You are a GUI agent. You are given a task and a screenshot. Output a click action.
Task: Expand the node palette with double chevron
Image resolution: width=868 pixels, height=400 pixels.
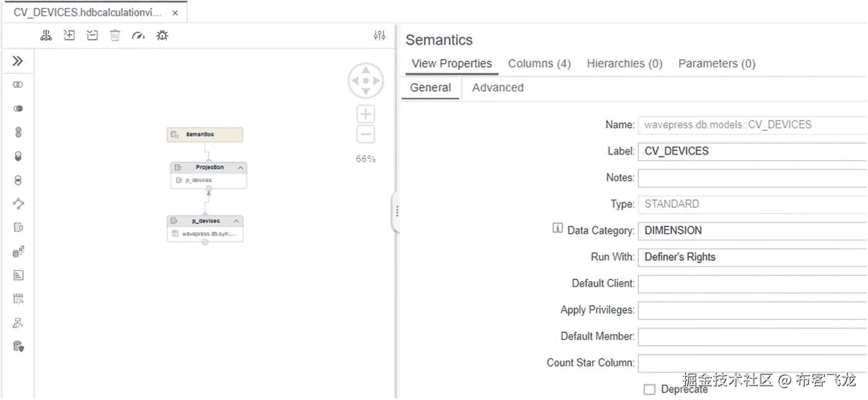click(x=18, y=61)
